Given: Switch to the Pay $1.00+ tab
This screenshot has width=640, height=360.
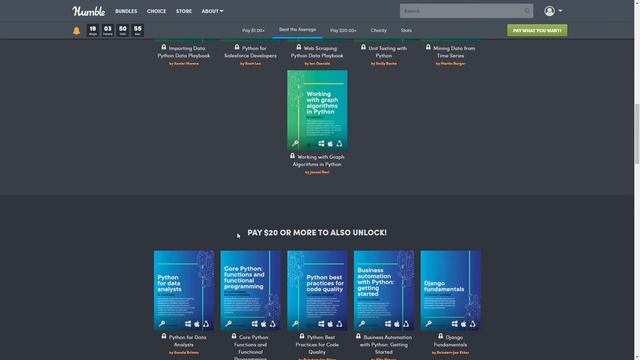Looking at the screenshot, I should click(253, 30).
